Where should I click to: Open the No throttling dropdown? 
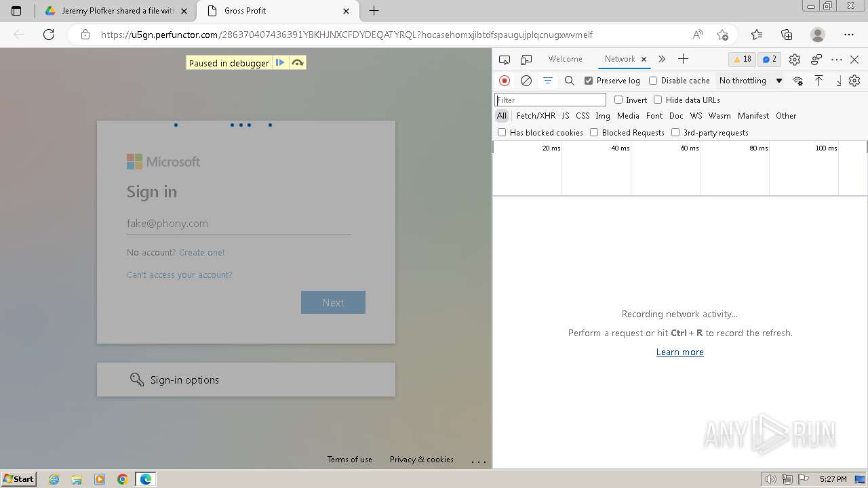pyautogui.click(x=751, y=81)
